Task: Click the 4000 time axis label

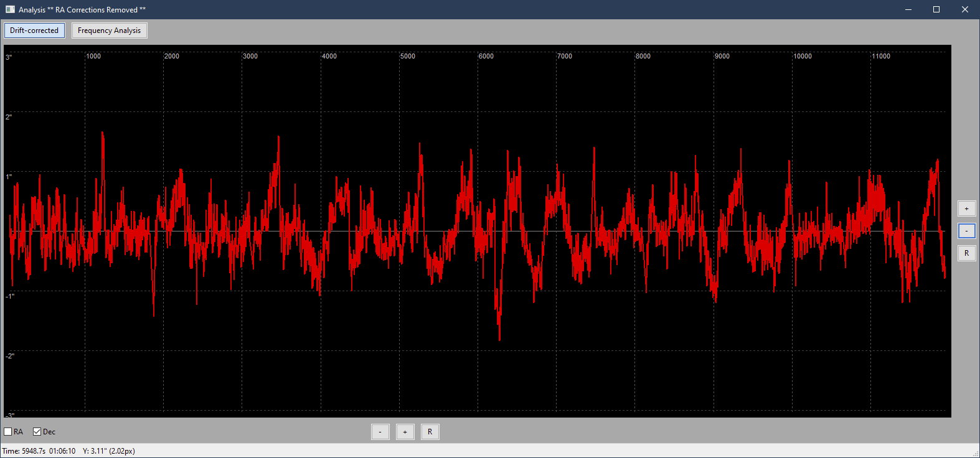Action: (x=329, y=56)
